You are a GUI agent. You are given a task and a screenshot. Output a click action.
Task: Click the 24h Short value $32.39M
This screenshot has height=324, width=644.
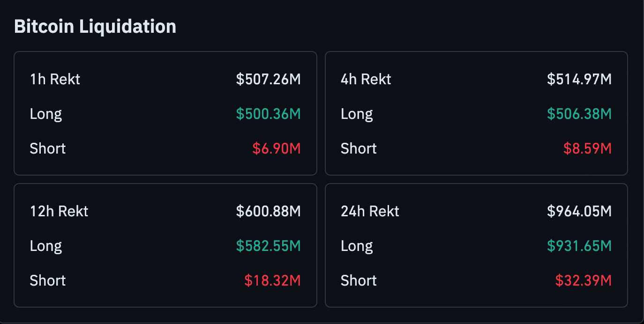(x=583, y=281)
